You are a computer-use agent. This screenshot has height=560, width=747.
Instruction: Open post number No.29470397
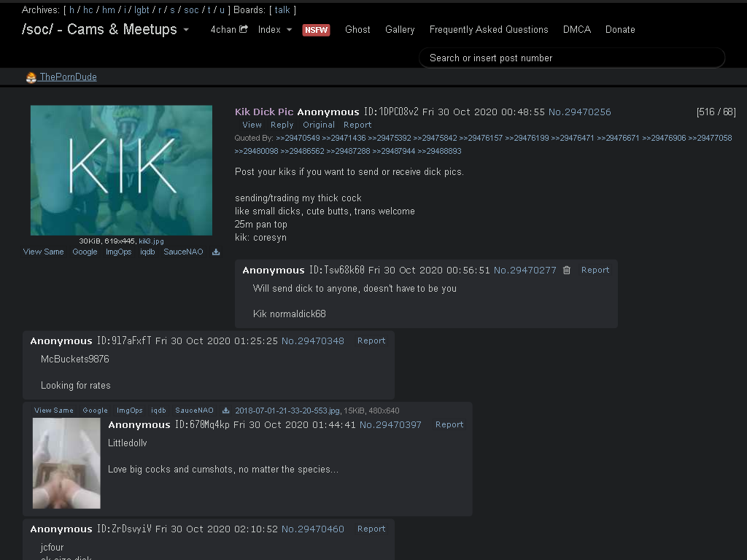pos(391,425)
